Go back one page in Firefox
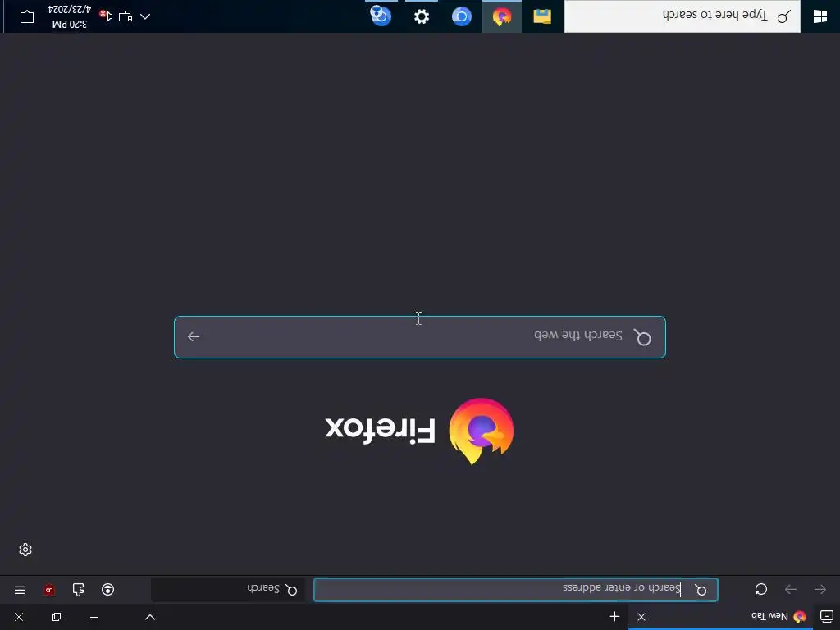 820,590
